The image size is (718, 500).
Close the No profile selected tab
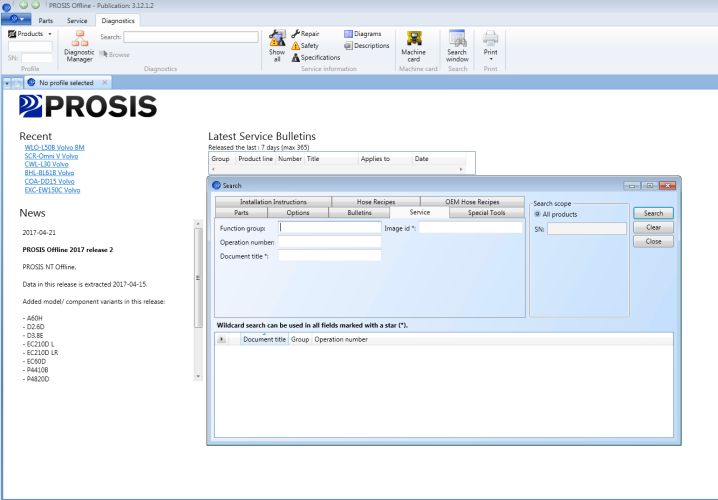click(105, 82)
